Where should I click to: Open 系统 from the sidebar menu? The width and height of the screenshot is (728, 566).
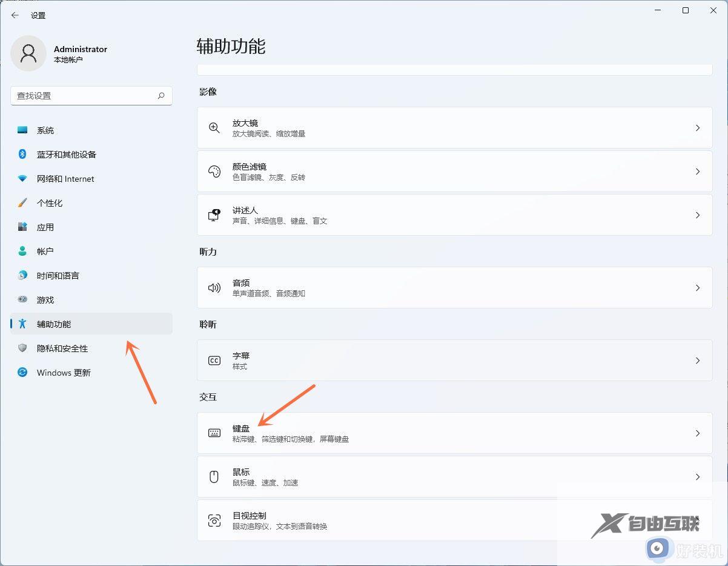coord(45,130)
